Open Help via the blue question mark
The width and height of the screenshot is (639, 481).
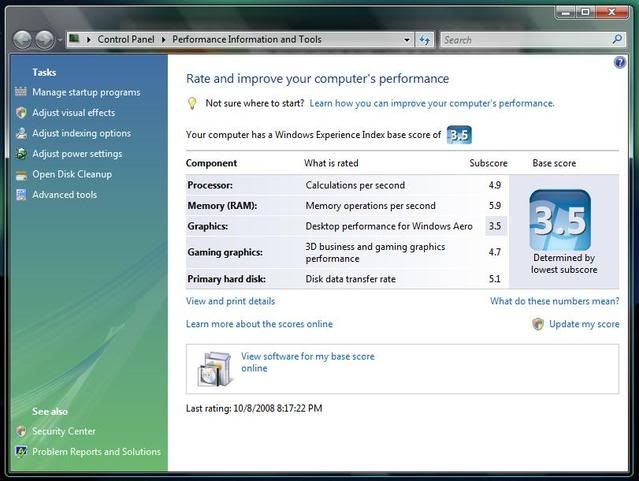(619, 62)
